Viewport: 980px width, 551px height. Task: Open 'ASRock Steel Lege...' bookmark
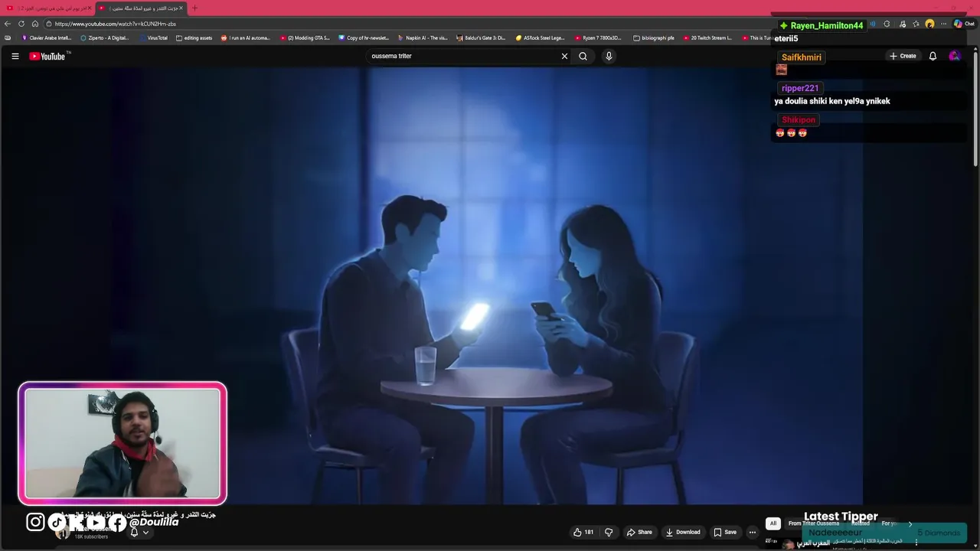pyautogui.click(x=540, y=37)
